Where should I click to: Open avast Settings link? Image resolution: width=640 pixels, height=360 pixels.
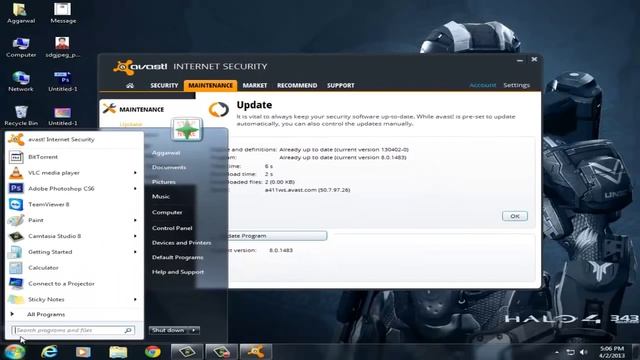[x=516, y=85]
